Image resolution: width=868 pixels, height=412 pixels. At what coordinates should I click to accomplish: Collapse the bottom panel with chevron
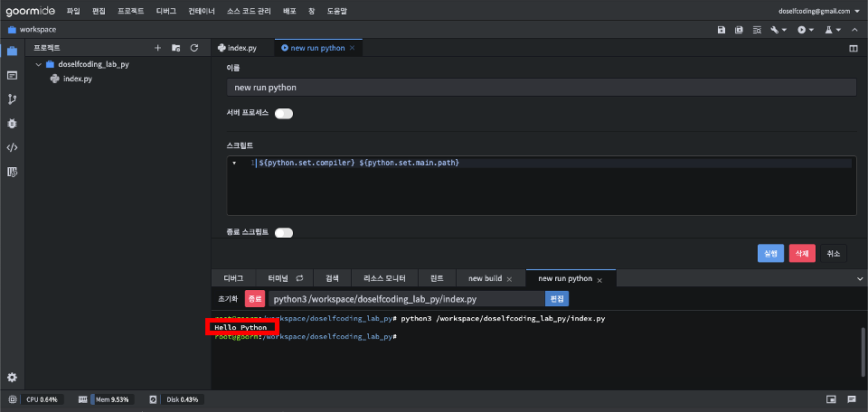coord(860,278)
